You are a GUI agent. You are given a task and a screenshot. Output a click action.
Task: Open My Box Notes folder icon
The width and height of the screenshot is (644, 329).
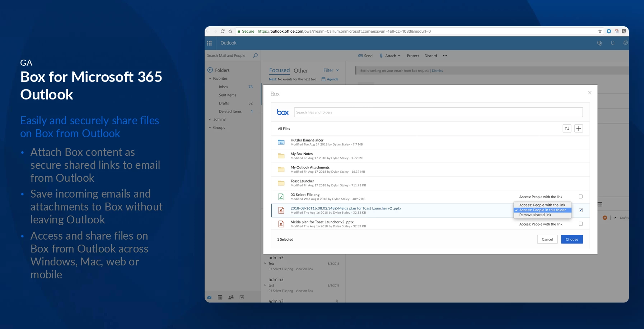pos(281,156)
